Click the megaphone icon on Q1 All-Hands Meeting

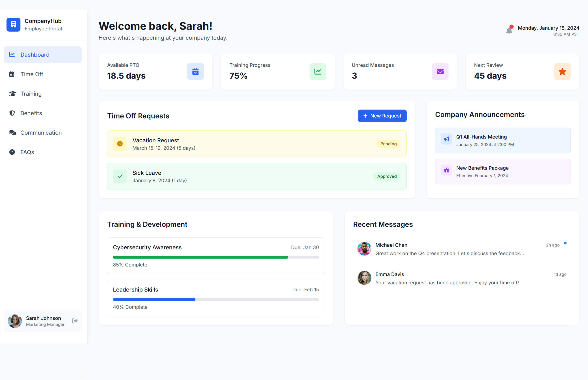[446, 139]
